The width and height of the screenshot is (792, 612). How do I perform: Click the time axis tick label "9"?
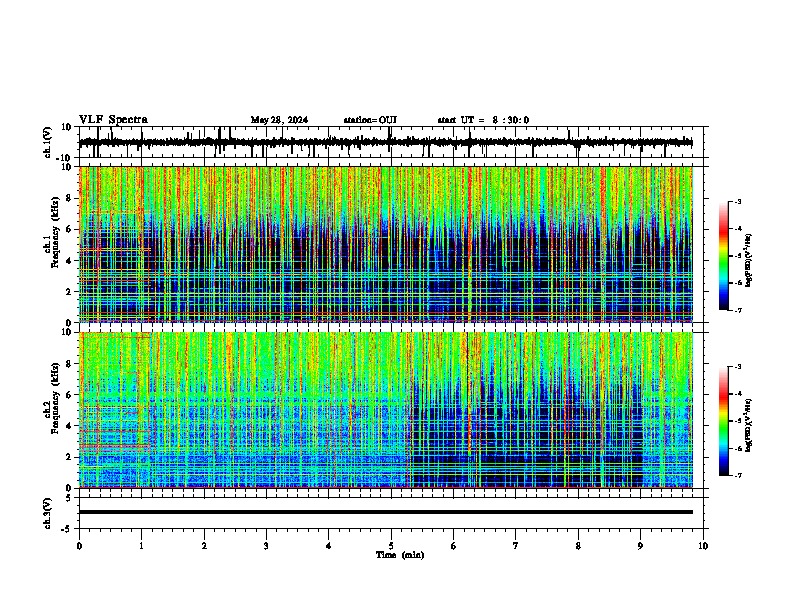[x=640, y=546]
